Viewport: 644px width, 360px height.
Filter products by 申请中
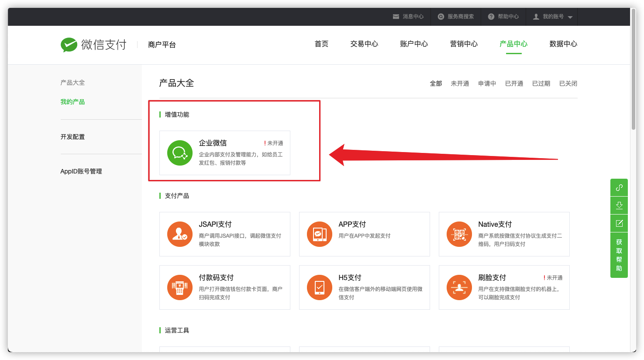point(487,83)
